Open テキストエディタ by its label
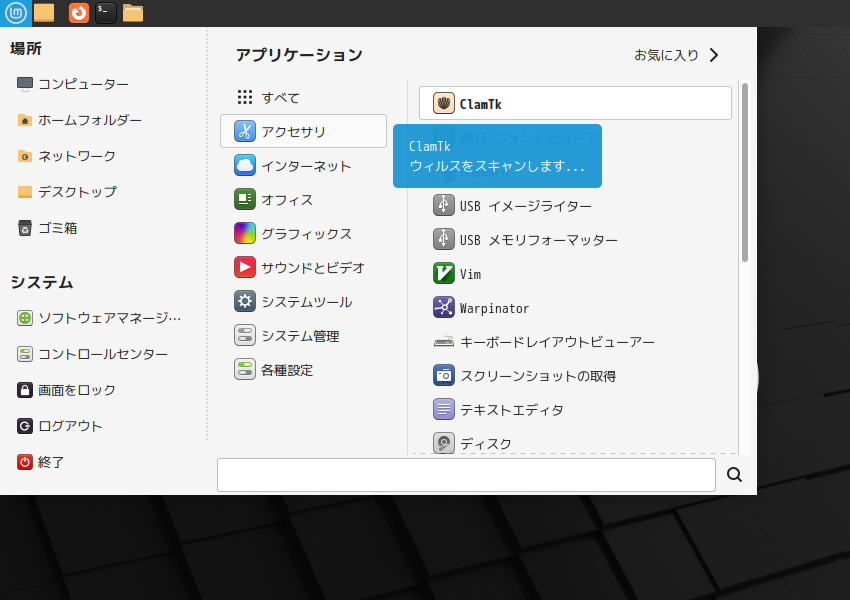Image resolution: width=850 pixels, height=600 pixels. 512,410
